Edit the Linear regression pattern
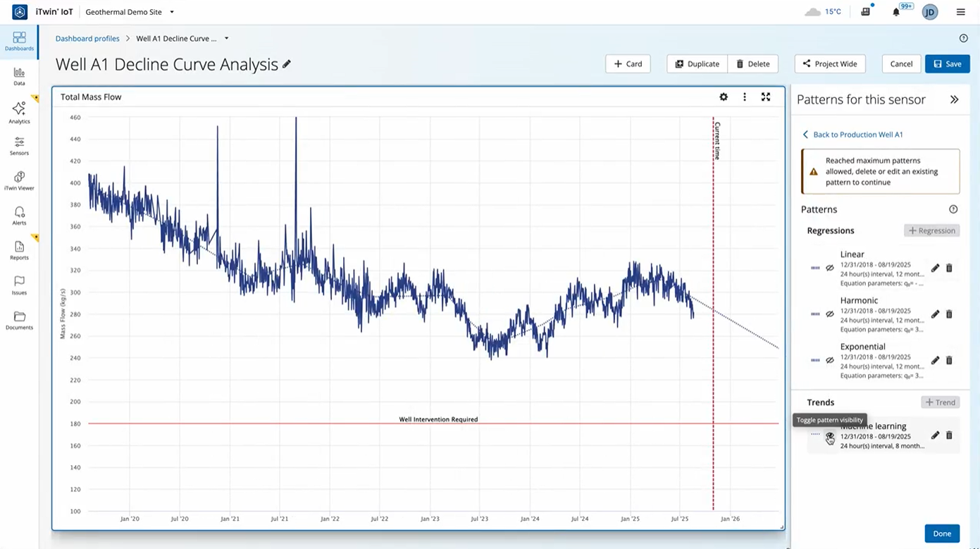Screen dimensions: 980x549 click(935, 268)
